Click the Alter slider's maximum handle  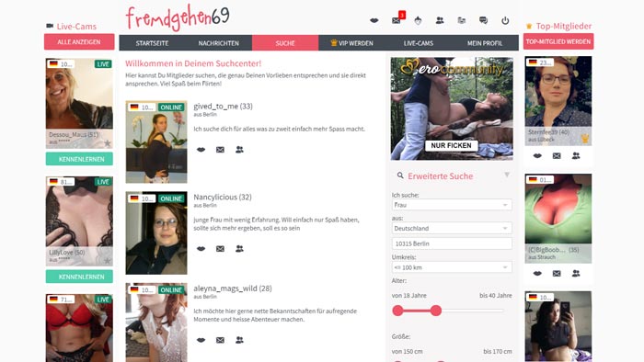point(436,311)
